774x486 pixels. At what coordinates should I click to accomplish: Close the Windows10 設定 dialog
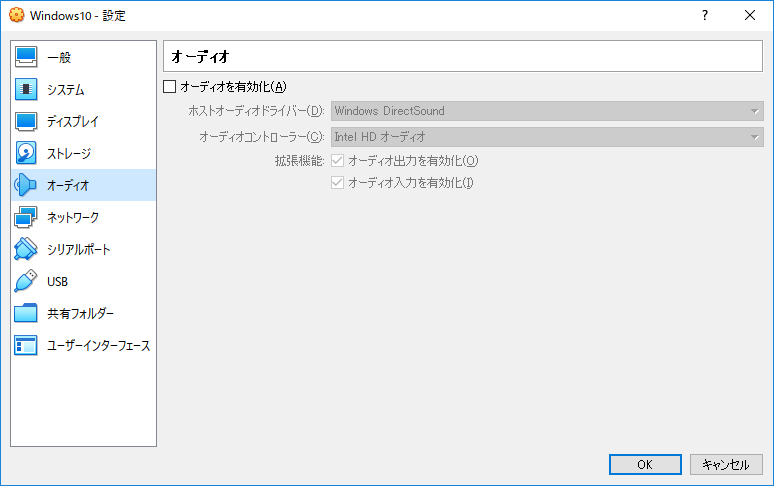(x=750, y=15)
